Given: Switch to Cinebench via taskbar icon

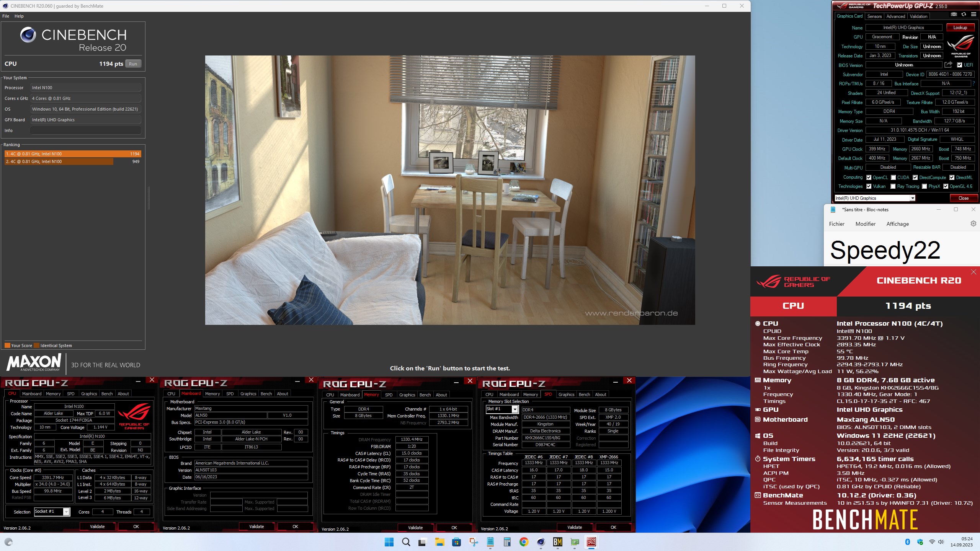Looking at the screenshot, I should tap(541, 542).
